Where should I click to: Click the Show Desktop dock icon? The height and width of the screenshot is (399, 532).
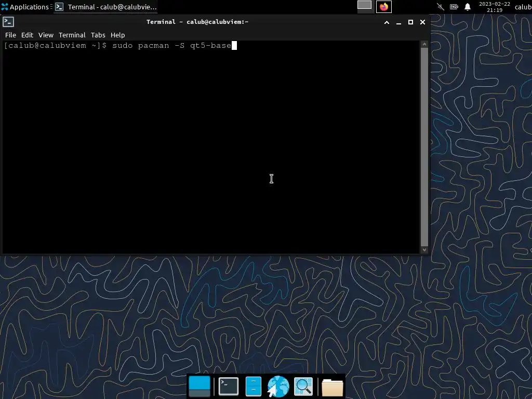click(199, 386)
